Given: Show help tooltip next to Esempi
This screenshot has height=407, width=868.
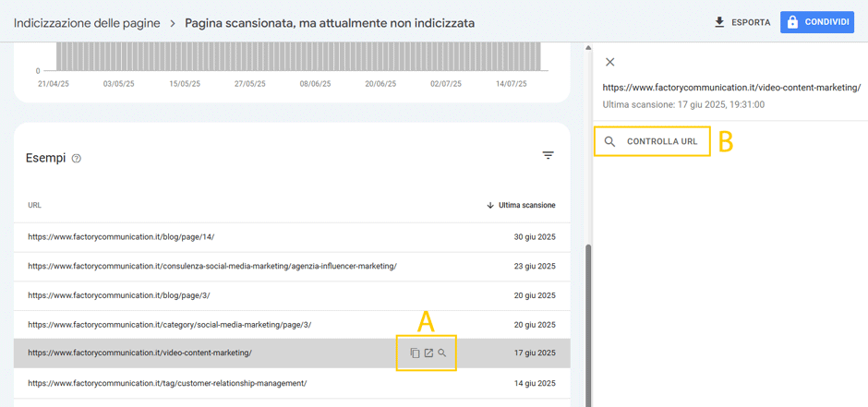Looking at the screenshot, I should click(x=77, y=159).
